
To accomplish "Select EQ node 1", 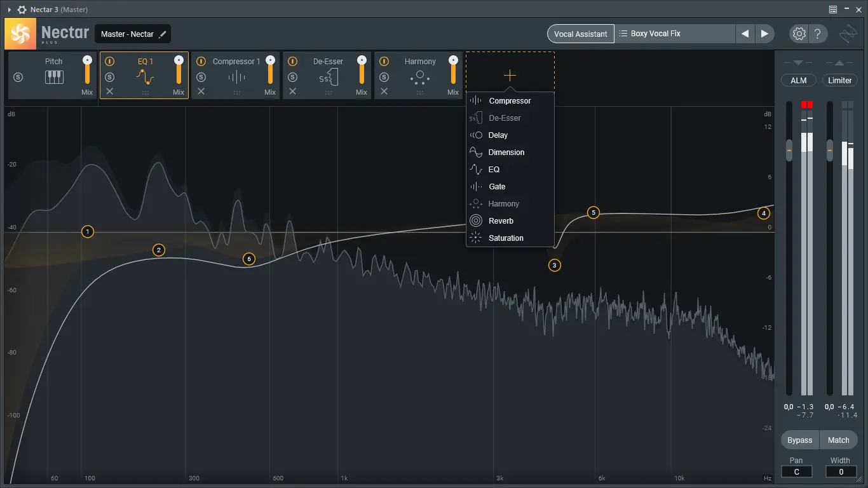I will click(88, 232).
